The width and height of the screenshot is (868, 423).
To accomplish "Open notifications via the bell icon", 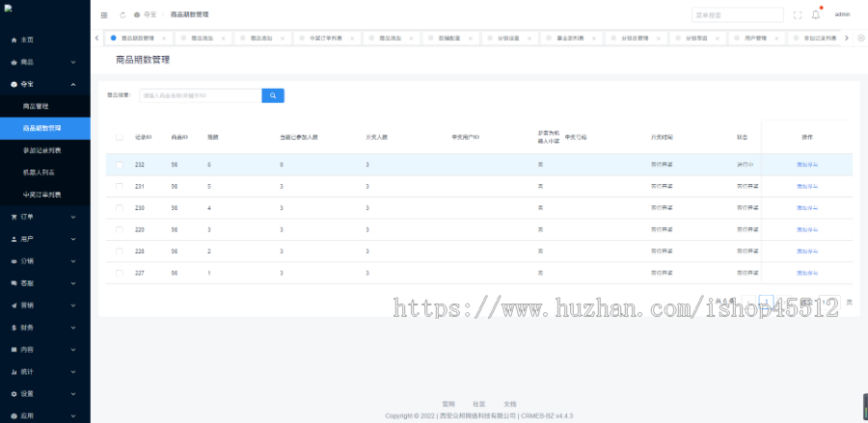I will click(816, 15).
